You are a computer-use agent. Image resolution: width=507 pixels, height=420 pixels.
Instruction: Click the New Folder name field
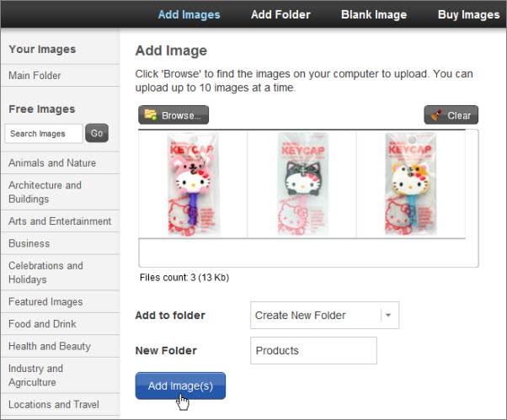(x=313, y=350)
